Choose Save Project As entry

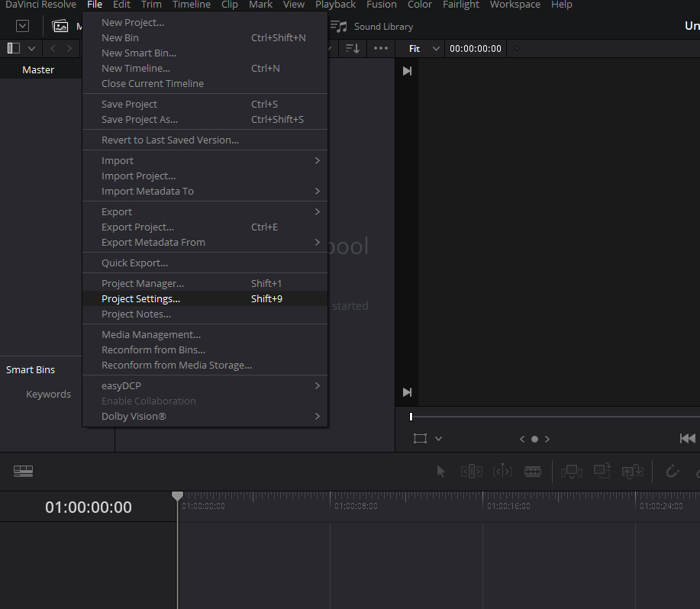coord(205,119)
